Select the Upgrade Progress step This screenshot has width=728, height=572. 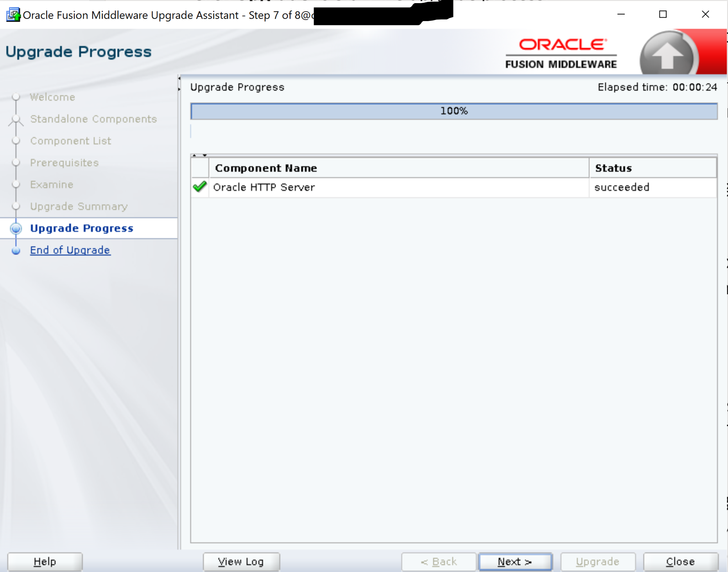coord(82,228)
